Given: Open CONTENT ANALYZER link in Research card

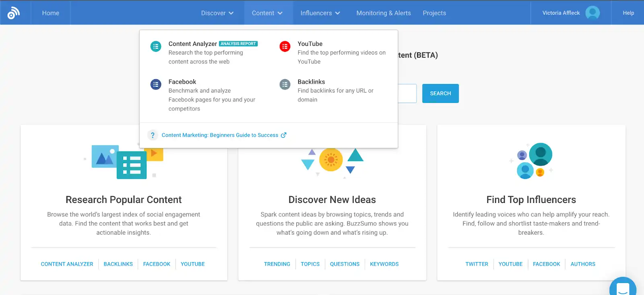Looking at the screenshot, I should tap(67, 264).
